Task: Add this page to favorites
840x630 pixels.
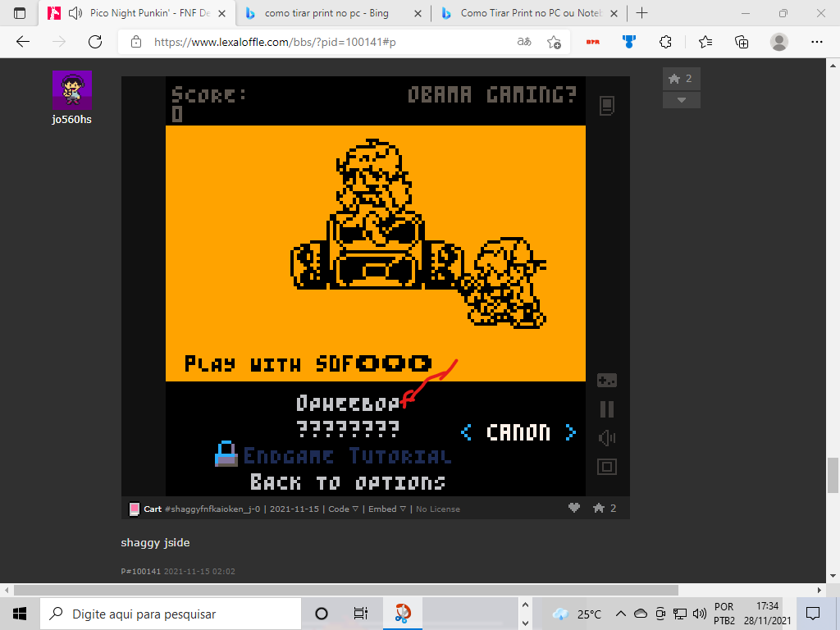Action: pyautogui.click(x=554, y=42)
